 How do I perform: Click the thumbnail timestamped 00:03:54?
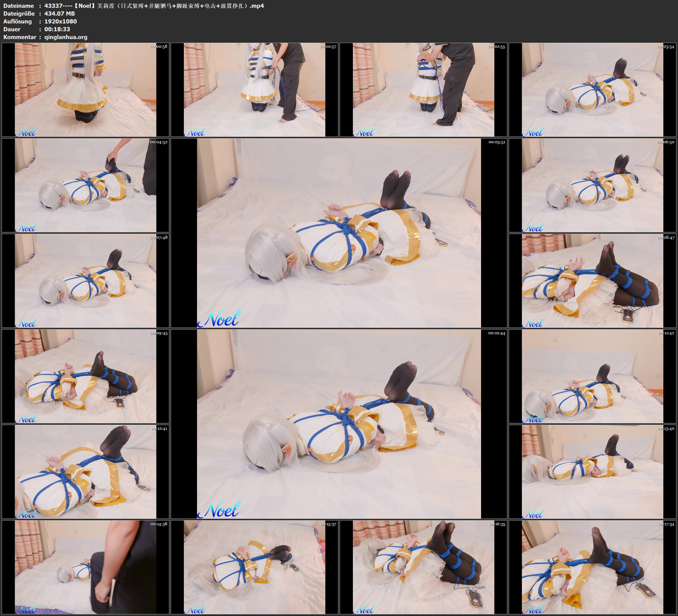pyautogui.click(x=593, y=90)
